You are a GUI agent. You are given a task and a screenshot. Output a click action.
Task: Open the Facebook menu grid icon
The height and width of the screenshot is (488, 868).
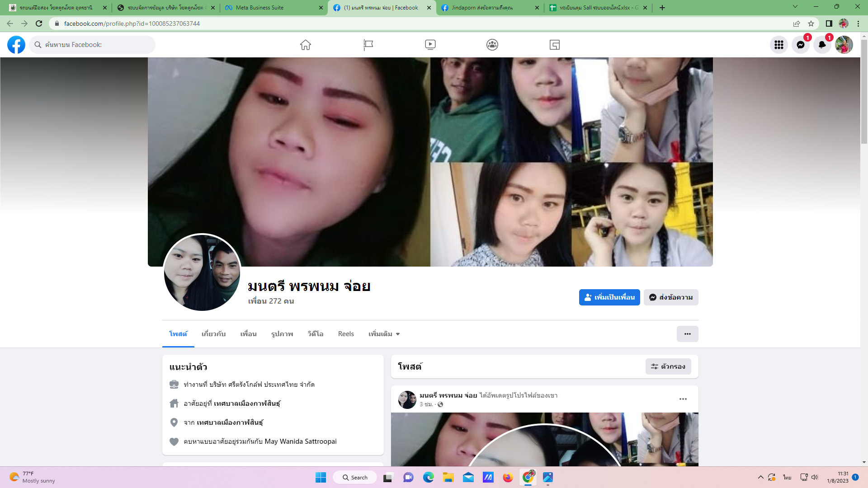[778, 45]
